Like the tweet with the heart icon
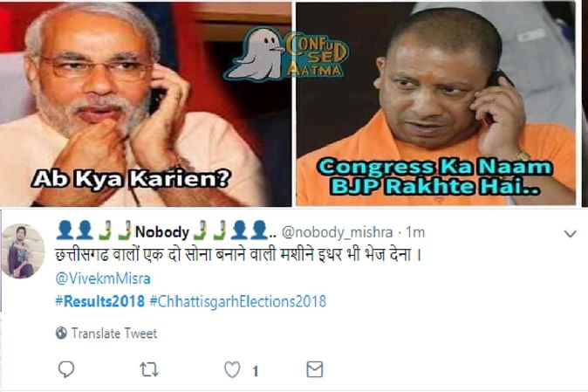 (232, 369)
